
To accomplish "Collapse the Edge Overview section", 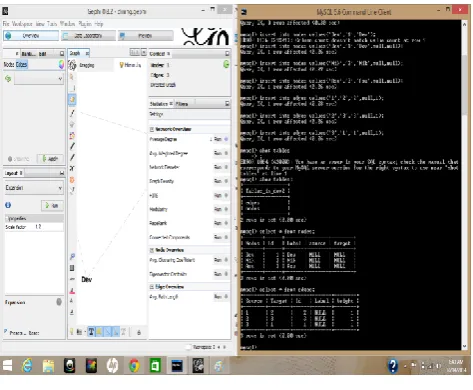I will pyautogui.click(x=152, y=287).
